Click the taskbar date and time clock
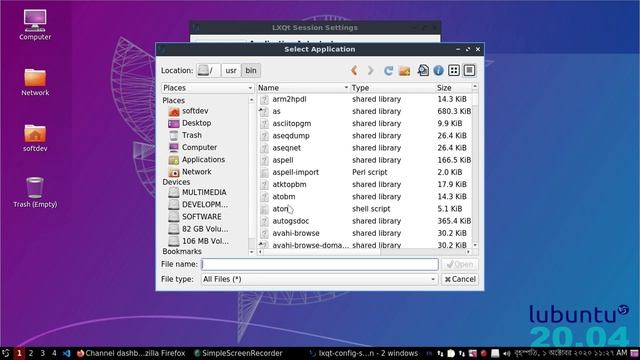This screenshot has width=640, height=360. point(571,353)
